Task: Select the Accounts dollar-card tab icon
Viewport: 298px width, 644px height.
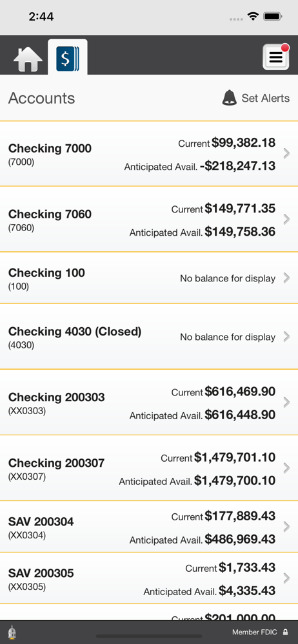Action: (68, 57)
